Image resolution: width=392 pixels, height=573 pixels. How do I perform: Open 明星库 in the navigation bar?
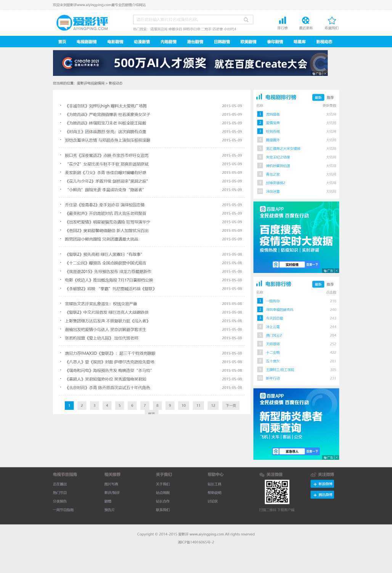[x=299, y=42]
